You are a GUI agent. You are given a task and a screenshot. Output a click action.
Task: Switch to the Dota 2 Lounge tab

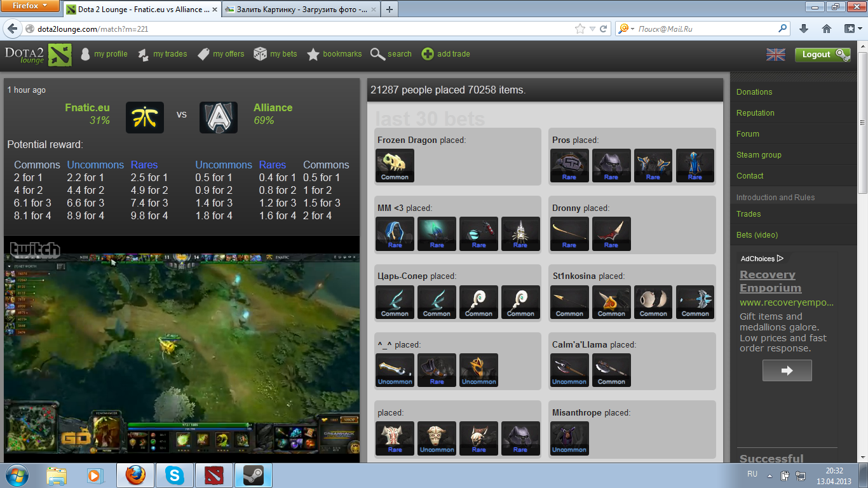[x=142, y=10]
